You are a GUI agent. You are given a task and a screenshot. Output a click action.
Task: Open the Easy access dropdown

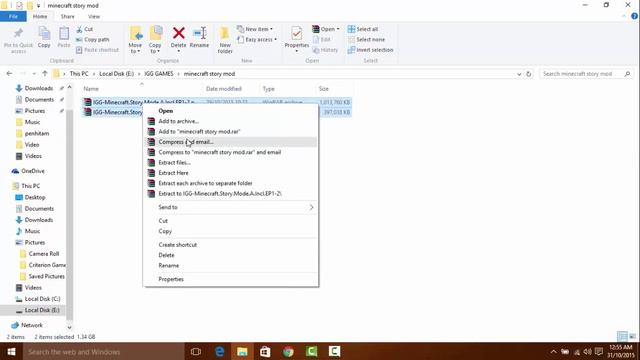(x=257, y=40)
